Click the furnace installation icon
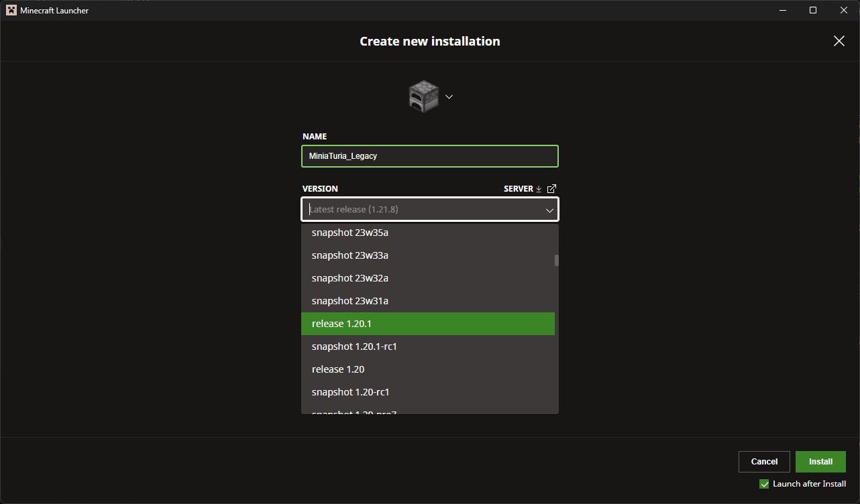This screenshot has width=860, height=504. coord(423,97)
